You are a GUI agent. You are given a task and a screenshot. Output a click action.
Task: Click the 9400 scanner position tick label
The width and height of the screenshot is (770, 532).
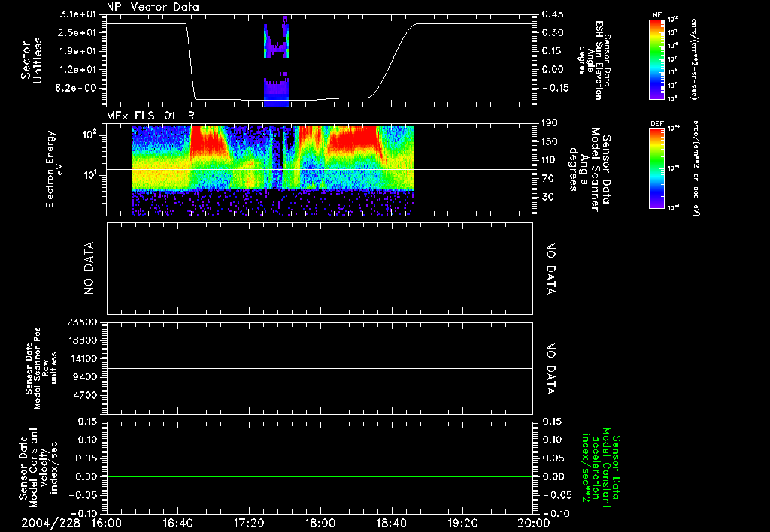(85, 377)
